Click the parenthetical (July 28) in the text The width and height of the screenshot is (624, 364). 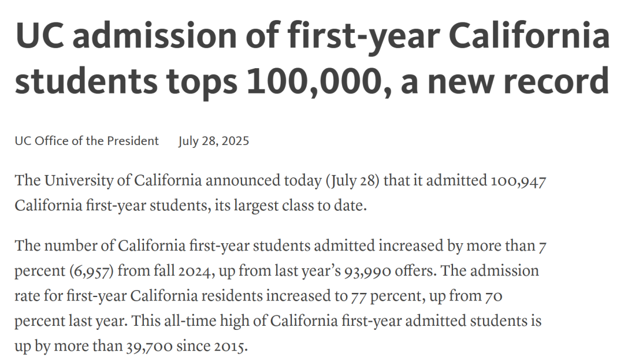(x=352, y=181)
